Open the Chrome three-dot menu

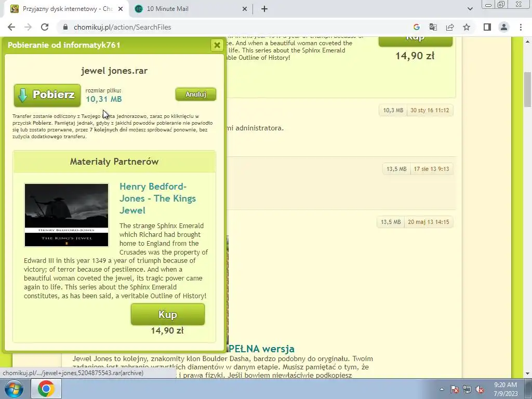click(521, 27)
